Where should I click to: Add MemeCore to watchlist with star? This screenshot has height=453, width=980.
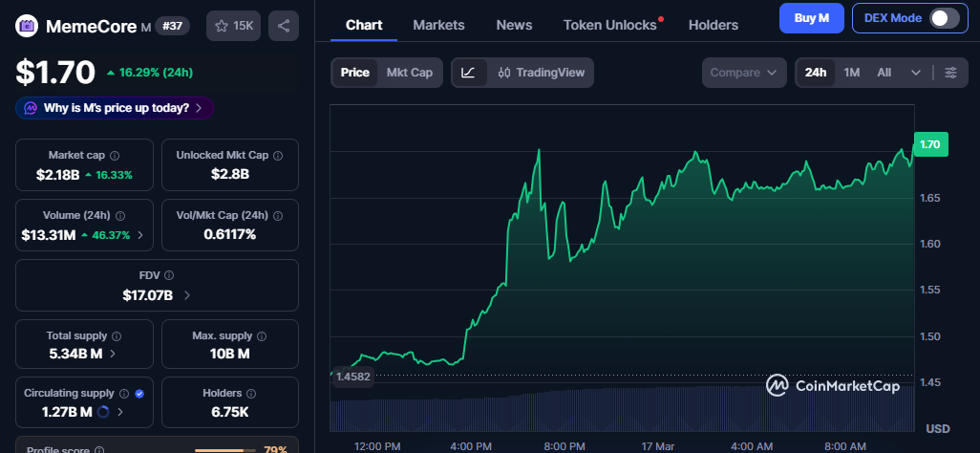click(x=234, y=26)
